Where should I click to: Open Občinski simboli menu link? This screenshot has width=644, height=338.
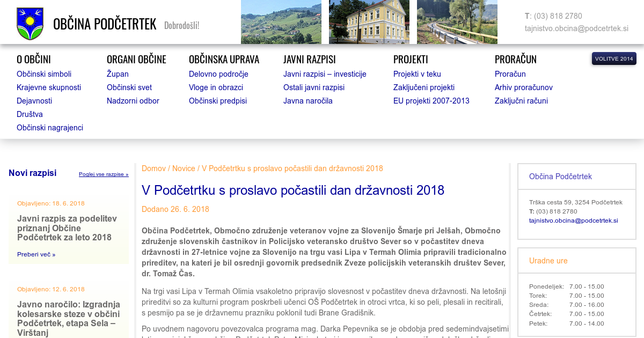(44, 74)
